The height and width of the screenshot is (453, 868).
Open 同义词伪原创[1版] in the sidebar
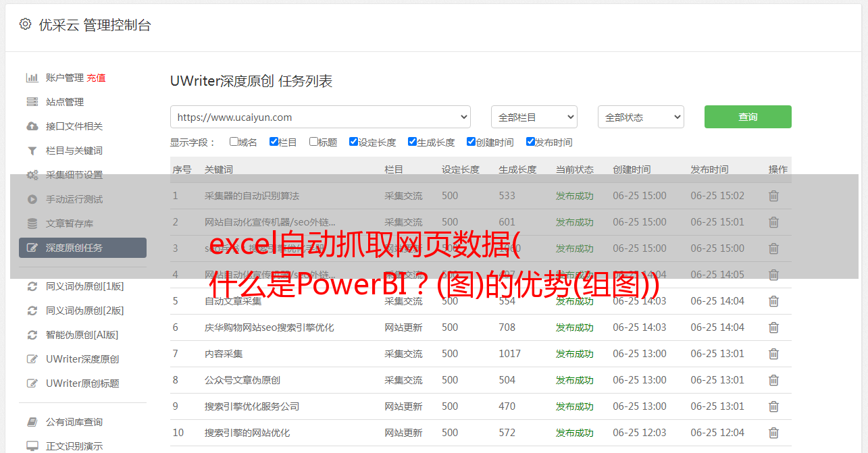click(x=84, y=286)
